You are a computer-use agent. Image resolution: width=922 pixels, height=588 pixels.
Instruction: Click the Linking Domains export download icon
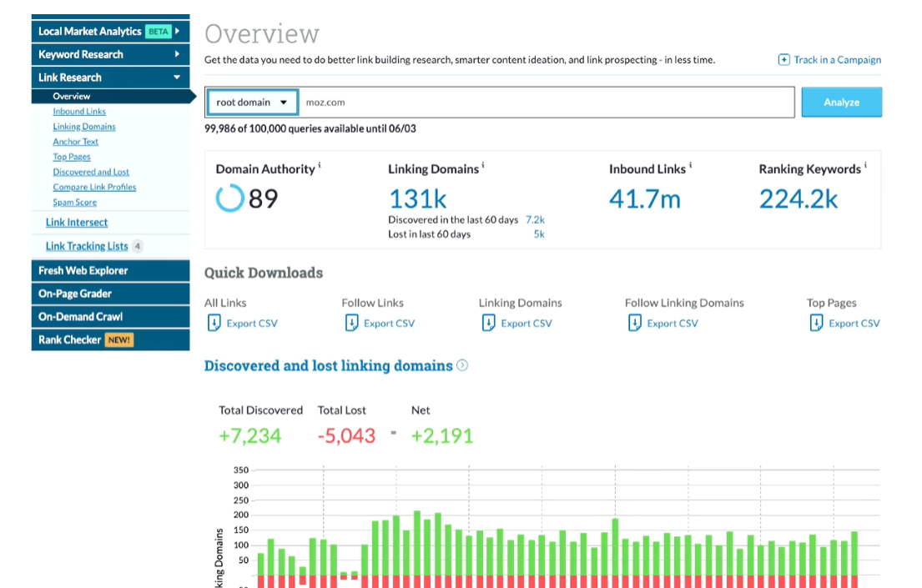coord(488,323)
